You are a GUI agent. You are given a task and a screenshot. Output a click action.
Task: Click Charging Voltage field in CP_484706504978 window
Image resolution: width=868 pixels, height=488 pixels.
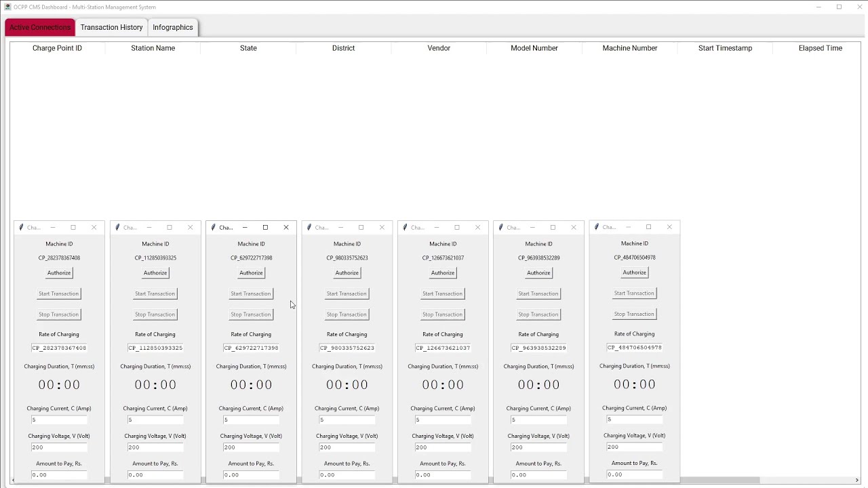(x=635, y=447)
